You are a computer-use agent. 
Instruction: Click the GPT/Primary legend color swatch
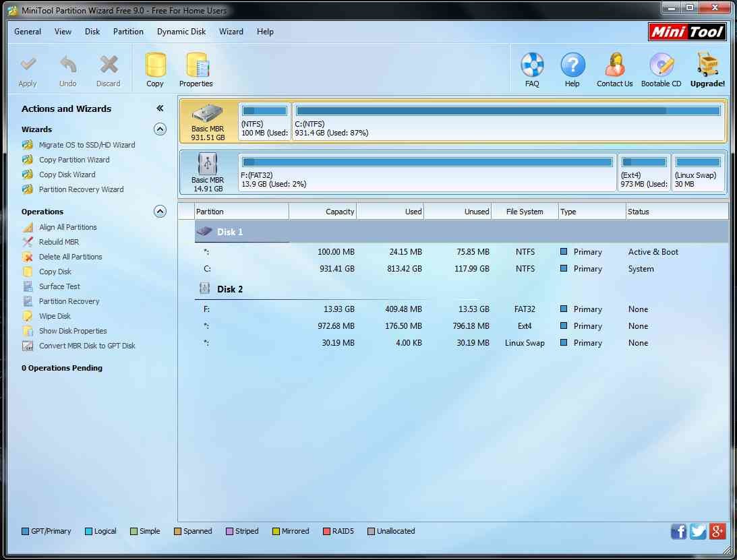click(x=26, y=531)
